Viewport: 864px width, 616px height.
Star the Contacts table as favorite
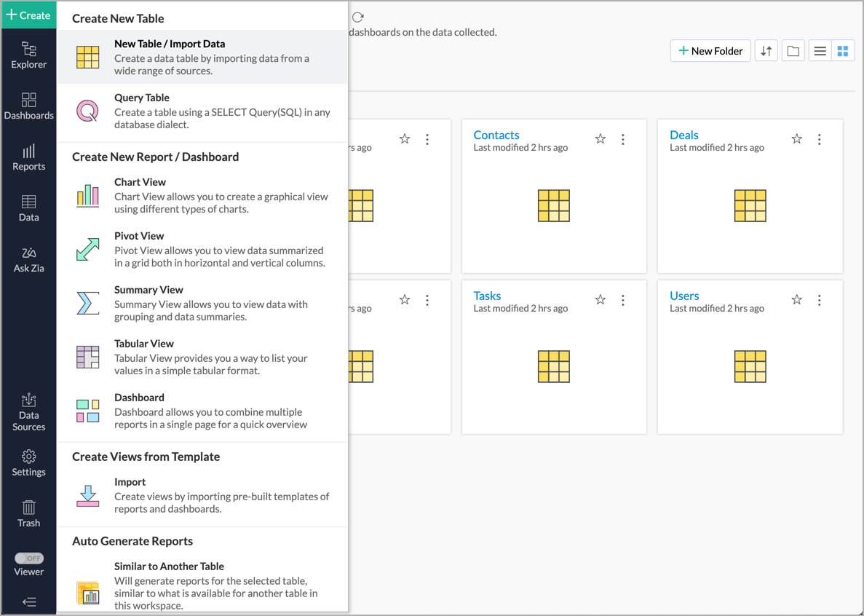coord(601,139)
